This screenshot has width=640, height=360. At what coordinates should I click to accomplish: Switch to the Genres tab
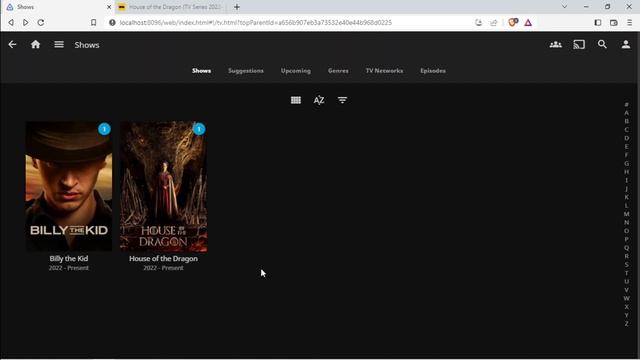coord(338,71)
